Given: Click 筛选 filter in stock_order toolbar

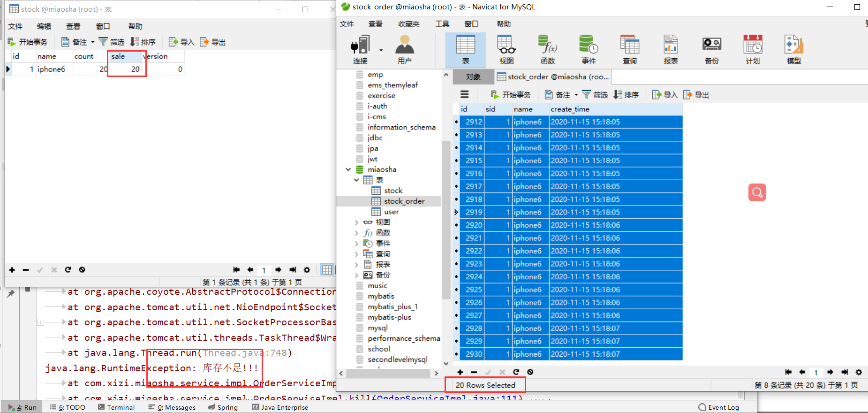Looking at the screenshot, I should pyautogui.click(x=595, y=95).
